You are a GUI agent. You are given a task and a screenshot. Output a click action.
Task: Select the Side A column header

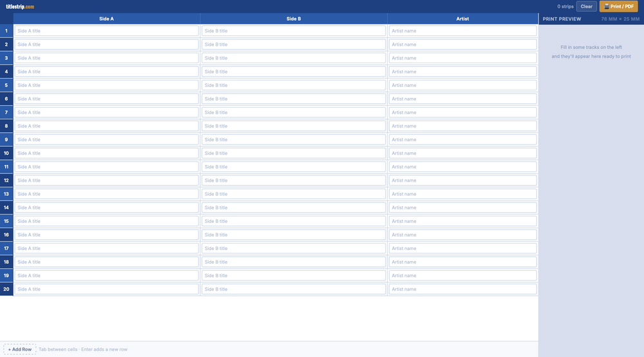point(106,19)
